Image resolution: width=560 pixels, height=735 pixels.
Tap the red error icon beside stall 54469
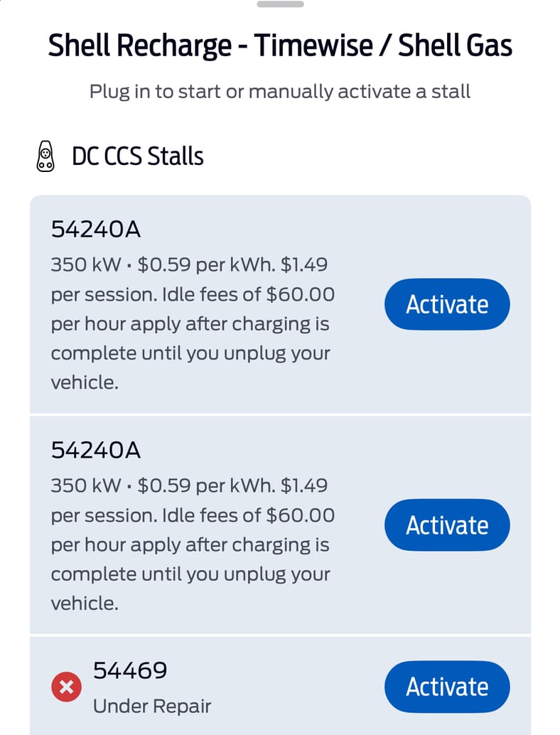point(65,687)
